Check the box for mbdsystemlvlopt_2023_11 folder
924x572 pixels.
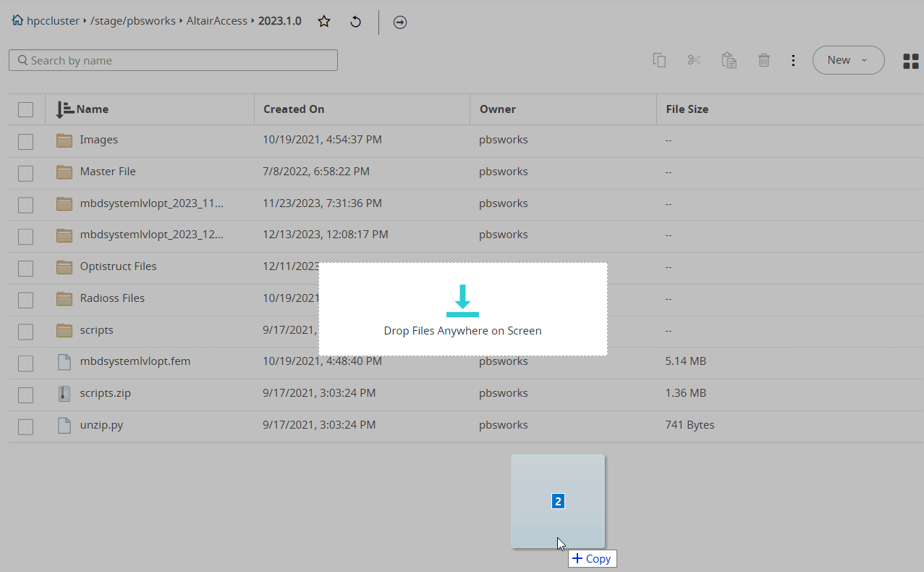[25, 205]
